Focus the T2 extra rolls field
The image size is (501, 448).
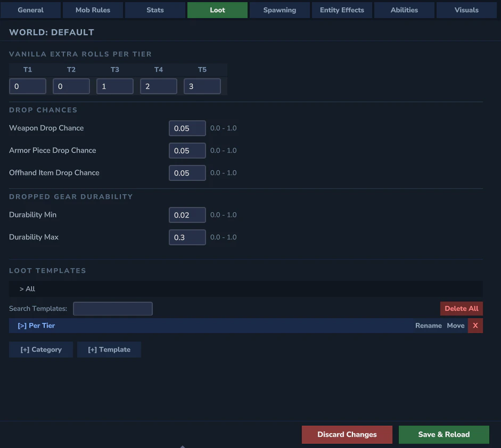pyautogui.click(x=71, y=86)
